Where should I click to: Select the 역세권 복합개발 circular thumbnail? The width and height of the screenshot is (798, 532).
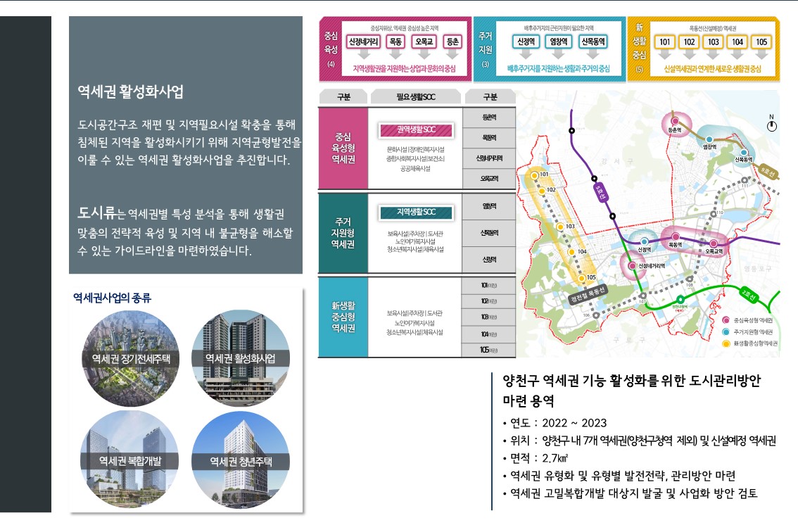[x=131, y=461]
